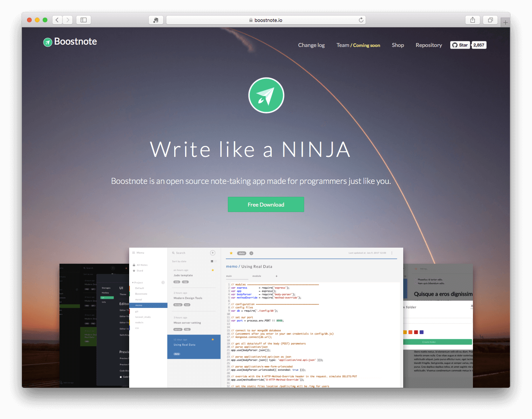Viewport: 532px width, 419px height.
Task: Choose the red folder color swatch
Action: pos(416,332)
